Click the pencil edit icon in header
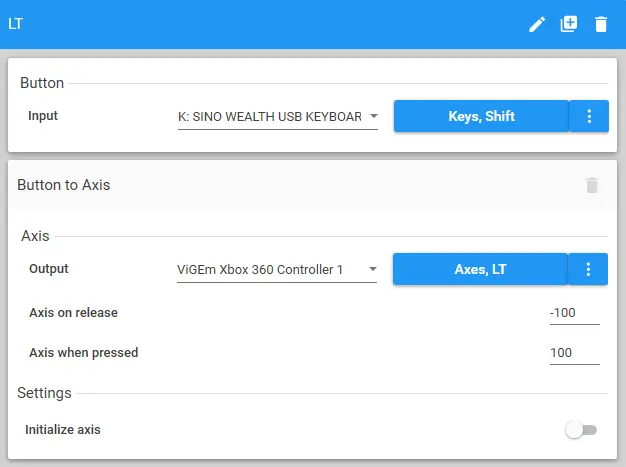 coord(537,24)
